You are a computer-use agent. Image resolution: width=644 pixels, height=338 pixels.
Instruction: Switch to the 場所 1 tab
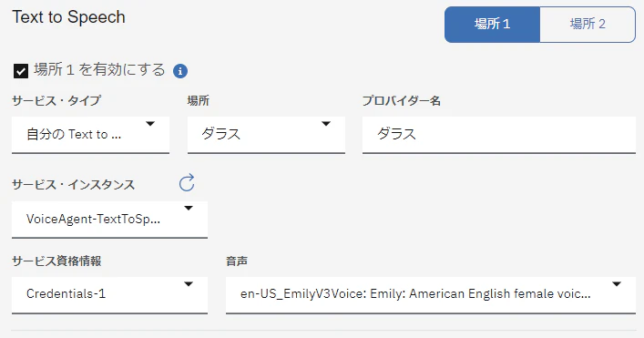pos(492,25)
